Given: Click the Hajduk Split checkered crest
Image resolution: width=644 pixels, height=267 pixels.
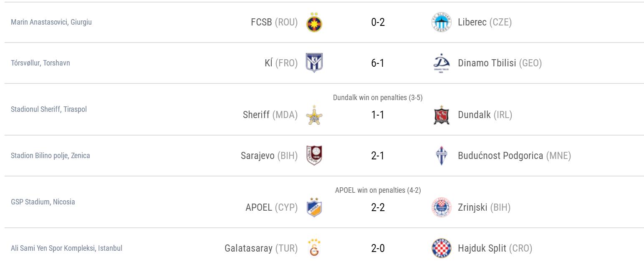Looking at the screenshot, I should pyautogui.click(x=441, y=248).
